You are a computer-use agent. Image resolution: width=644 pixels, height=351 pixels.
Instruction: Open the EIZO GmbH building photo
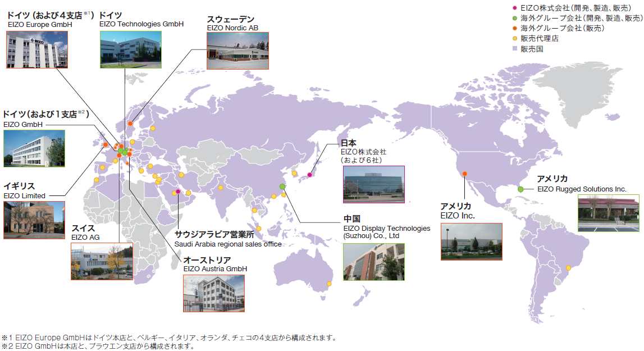pyautogui.click(x=34, y=148)
